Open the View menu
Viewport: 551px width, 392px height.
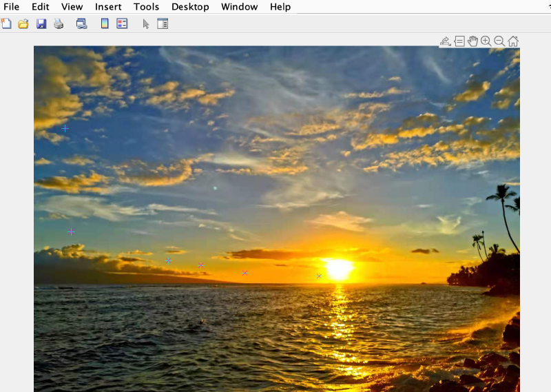click(x=72, y=7)
